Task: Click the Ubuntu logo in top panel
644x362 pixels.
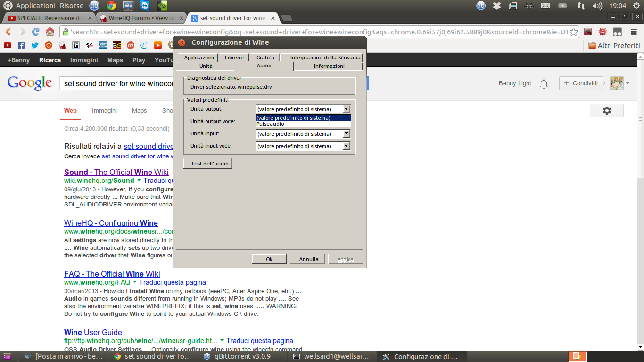Action: (x=8, y=6)
